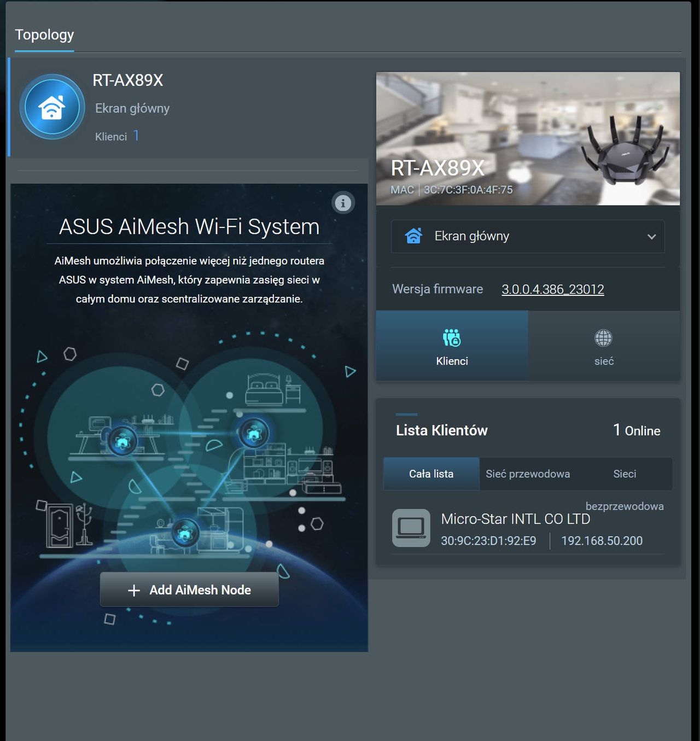Open the Topology tab

(x=44, y=35)
